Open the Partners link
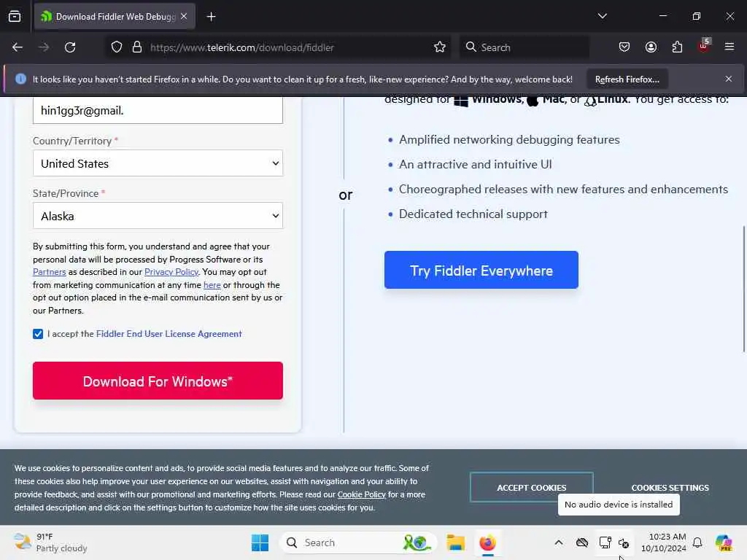This screenshot has width=747, height=560. (49, 272)
